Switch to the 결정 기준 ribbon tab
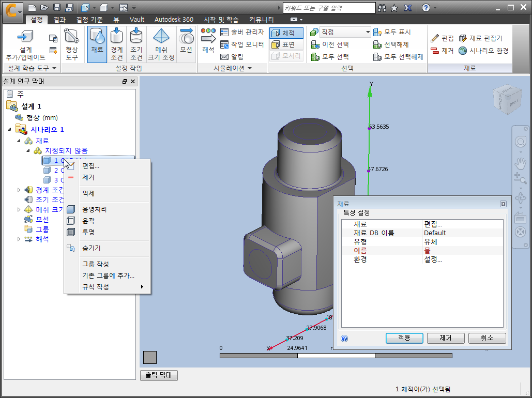The image size is (532, 398). (89, 20)
